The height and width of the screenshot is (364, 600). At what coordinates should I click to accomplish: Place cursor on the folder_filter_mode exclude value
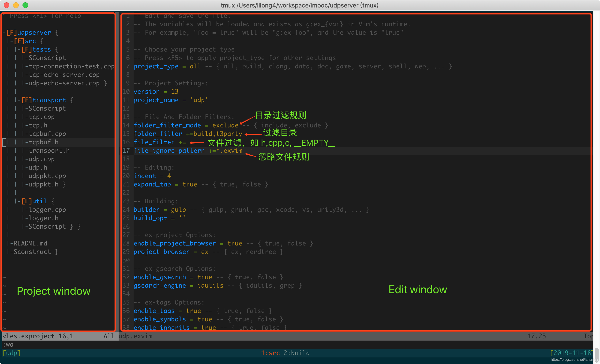coord(225,125)
